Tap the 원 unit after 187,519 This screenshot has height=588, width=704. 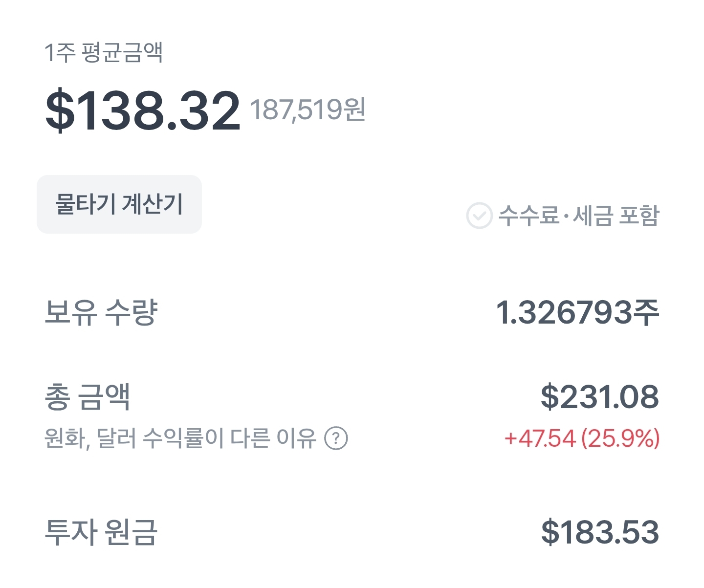[x=354, y=109]
